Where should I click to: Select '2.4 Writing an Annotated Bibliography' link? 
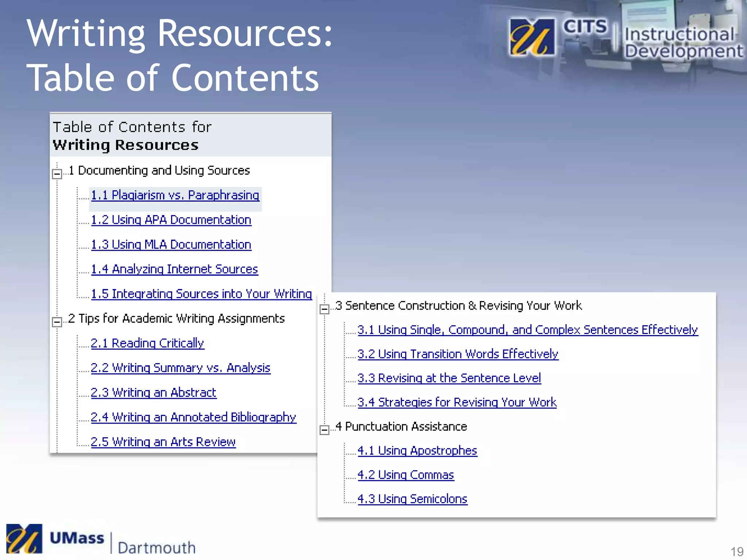click(193, 417)
